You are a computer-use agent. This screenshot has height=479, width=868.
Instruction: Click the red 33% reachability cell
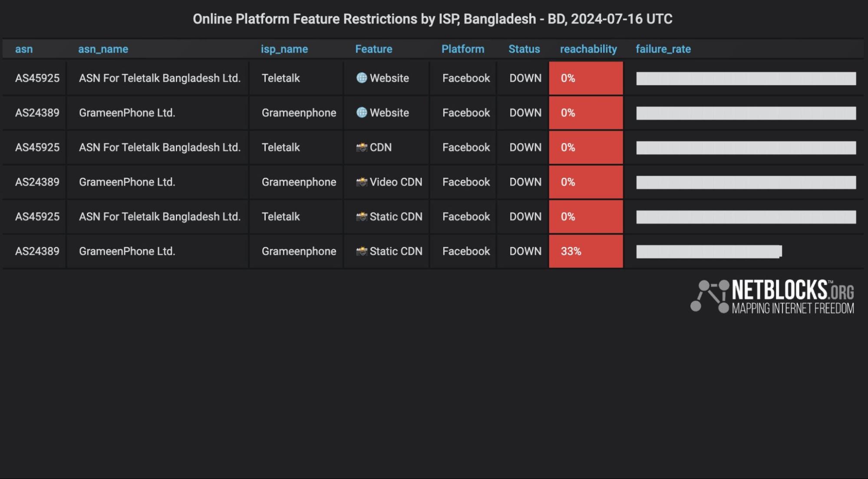click(585, 251)
